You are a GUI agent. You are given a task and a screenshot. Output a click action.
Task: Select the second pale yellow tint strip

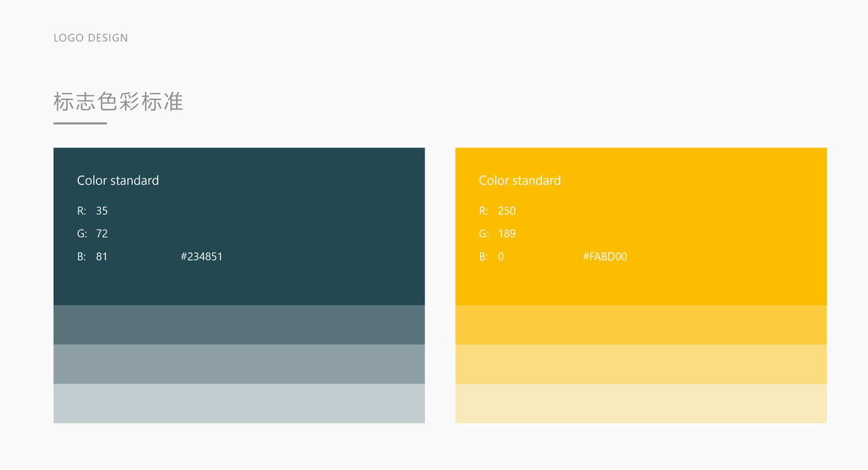[641, 364]
